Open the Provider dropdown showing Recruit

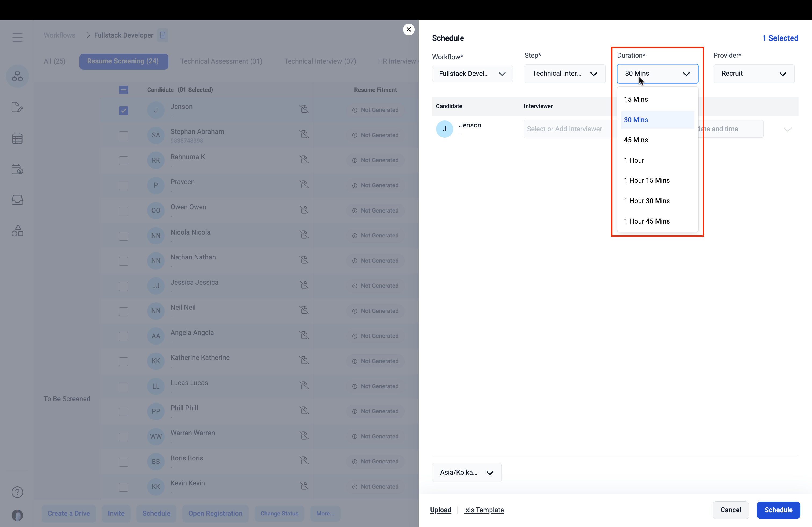point(754,74)
